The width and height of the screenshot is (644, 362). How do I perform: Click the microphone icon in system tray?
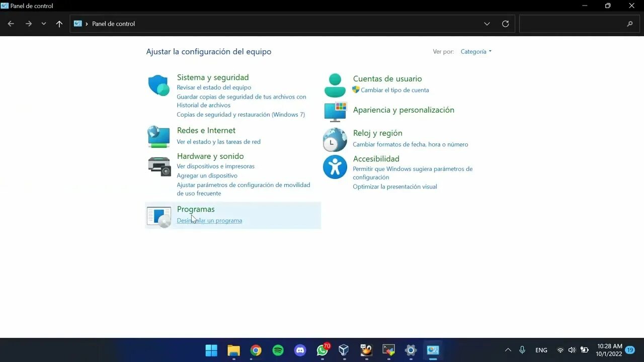click(522, 350)
